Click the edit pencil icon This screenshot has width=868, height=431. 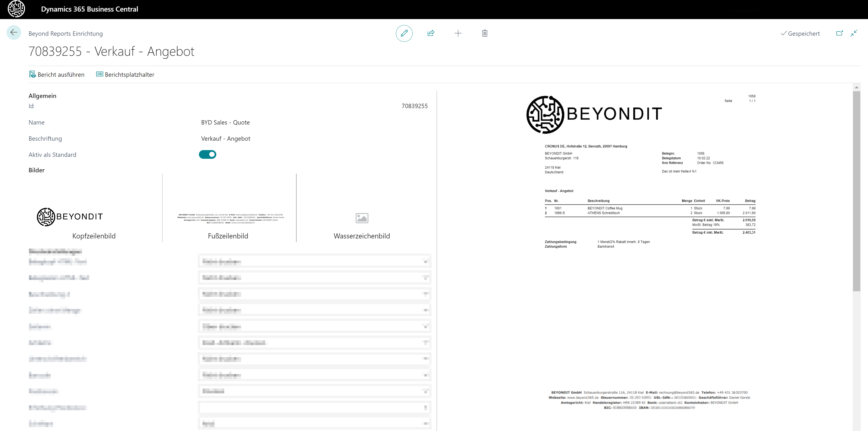404,33
